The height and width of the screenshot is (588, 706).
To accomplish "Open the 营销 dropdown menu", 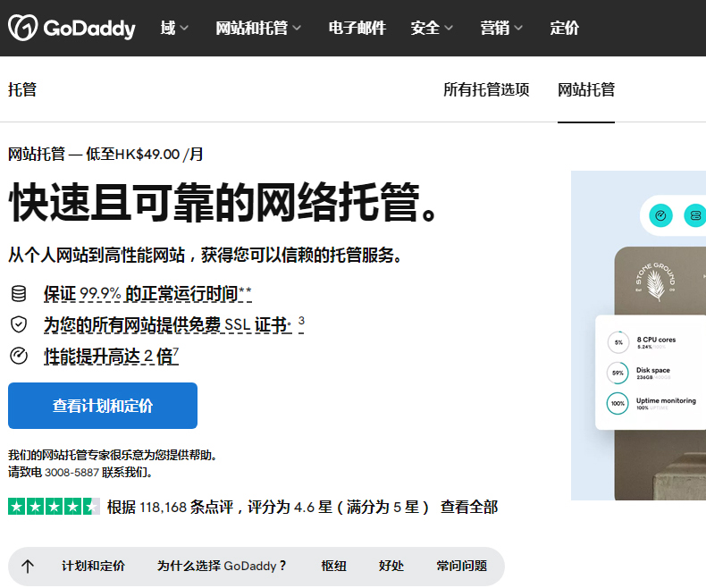I will tap(501, 28).
